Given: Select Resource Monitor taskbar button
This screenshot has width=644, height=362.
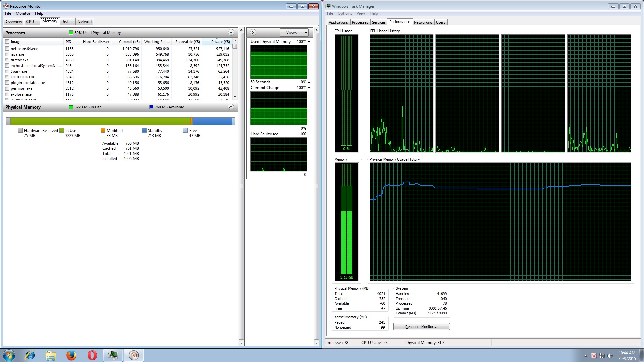Looking at the screenshot, I should coord(134,355).
